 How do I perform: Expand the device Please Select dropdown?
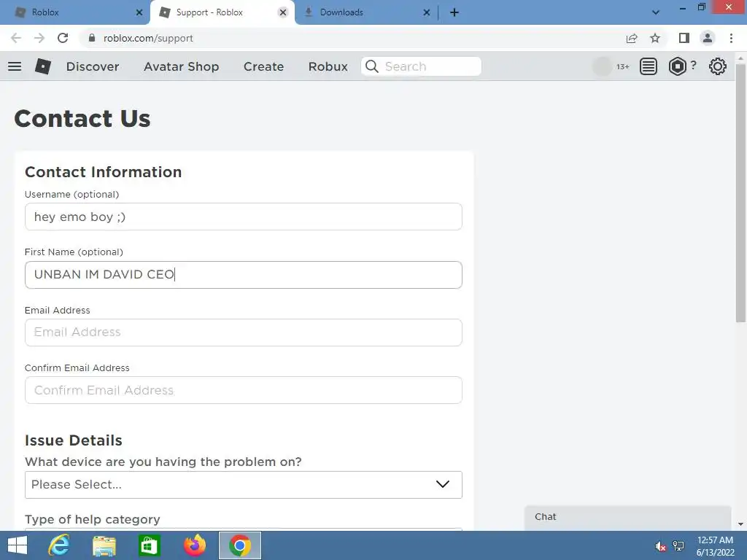(244, 485)
